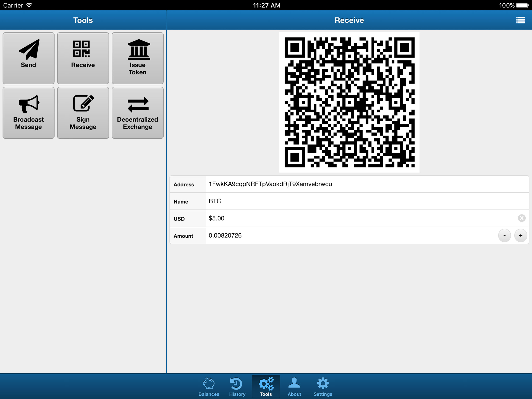Screen dimensions: 532x399
Task: Open the Issue Token tool
Action: pyautogui.click(x=137, y=58)
